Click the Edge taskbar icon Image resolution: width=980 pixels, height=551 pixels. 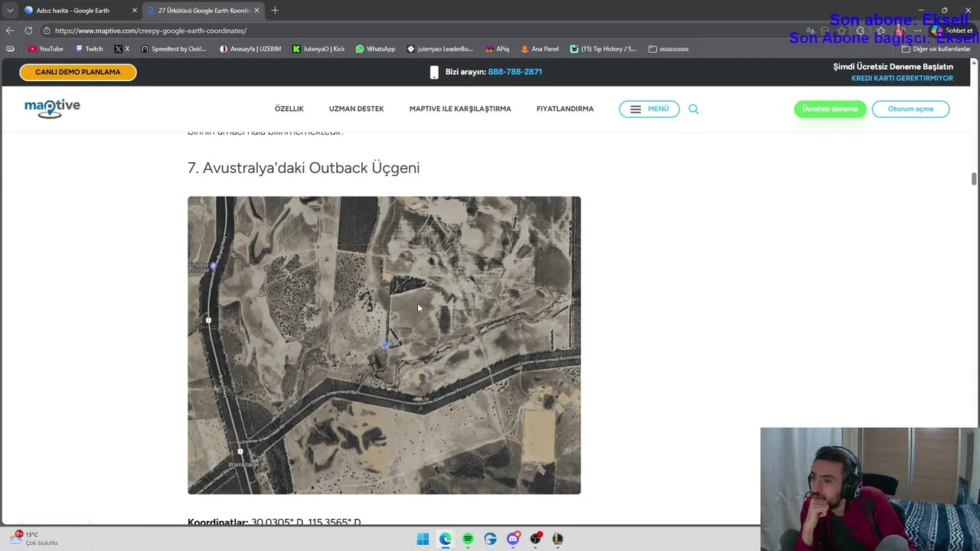(x=446, y=539)
